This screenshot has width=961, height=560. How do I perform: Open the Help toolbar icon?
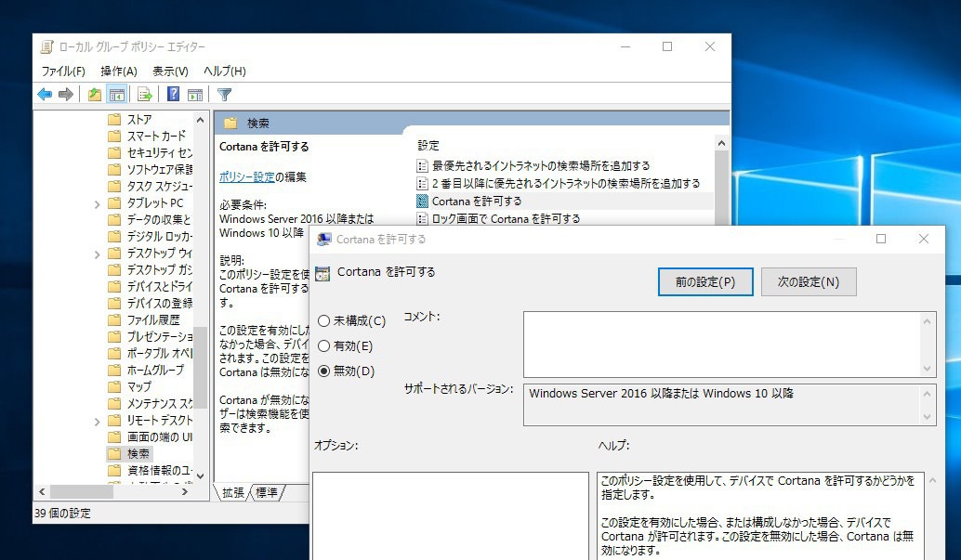point(174,95)
